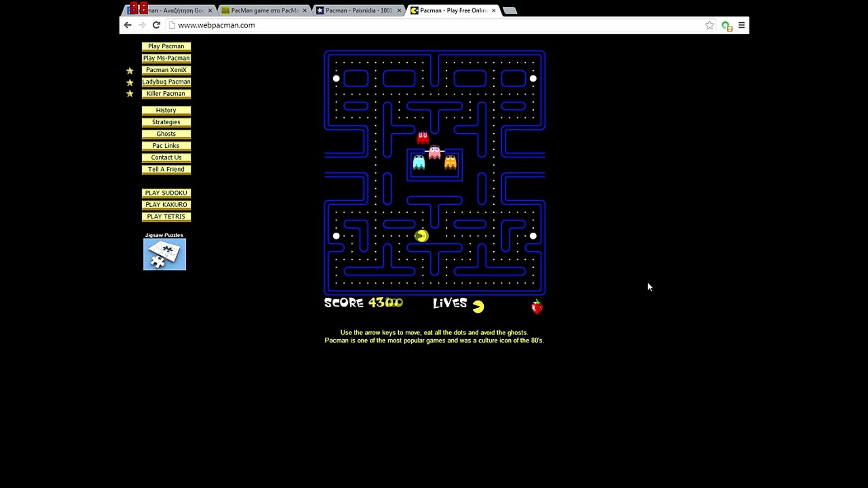868x488 pixels.
Task: Click inside the address bar
Action: (x=316, y=25)
